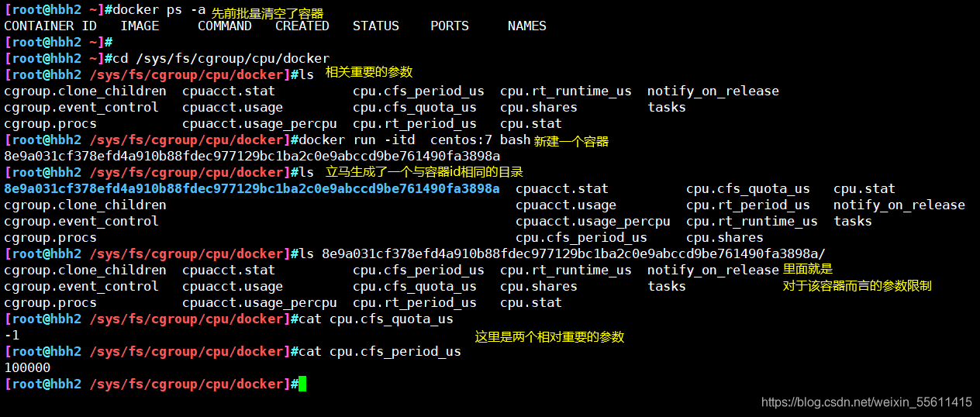Click the blue 8e9a031cf378 directory name
The width and height of the screenshot is (980, 417).
click(252, 188)
